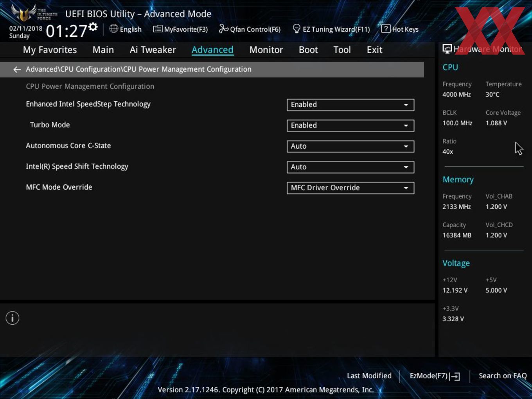The height and width of the screenshot is (399, 532).
Task: Switch to the Main tab
Action: tap(103, 50)
